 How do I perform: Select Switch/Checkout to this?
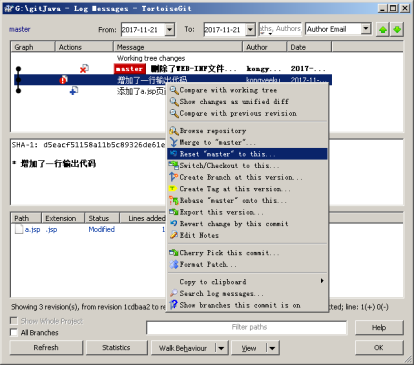247,165
